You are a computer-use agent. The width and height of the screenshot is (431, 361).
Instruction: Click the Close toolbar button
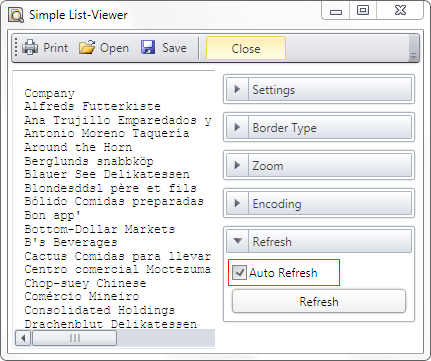[x=246, y=48]
